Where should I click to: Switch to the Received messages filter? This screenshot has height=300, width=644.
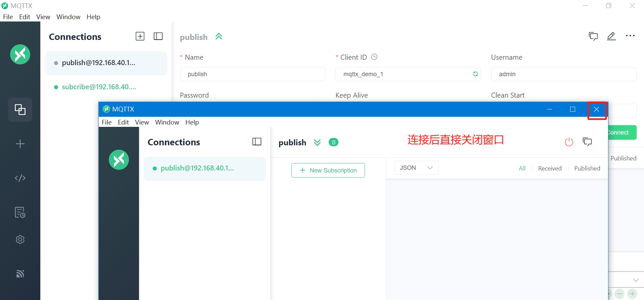[x=550, y=168]
